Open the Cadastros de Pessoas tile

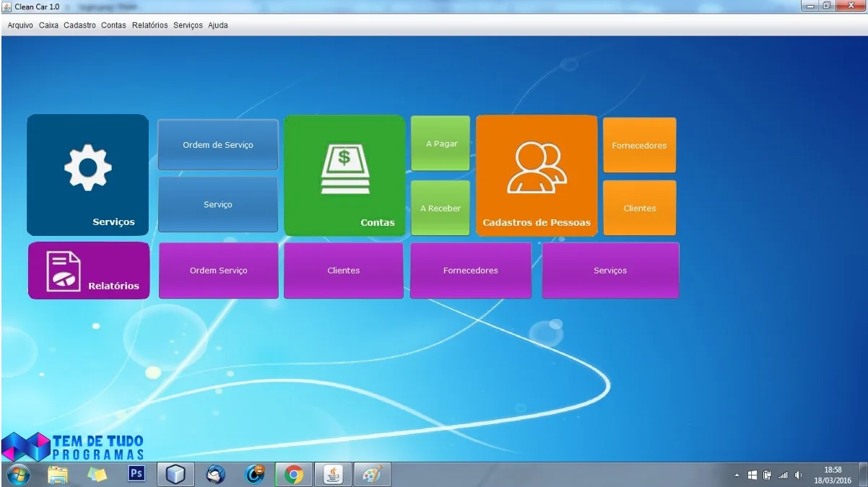[537, 175]
